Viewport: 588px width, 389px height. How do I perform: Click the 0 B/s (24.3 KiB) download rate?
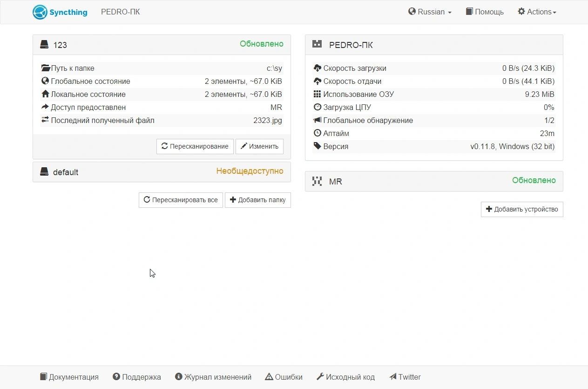pyautogui.click(x=528, y=68)
